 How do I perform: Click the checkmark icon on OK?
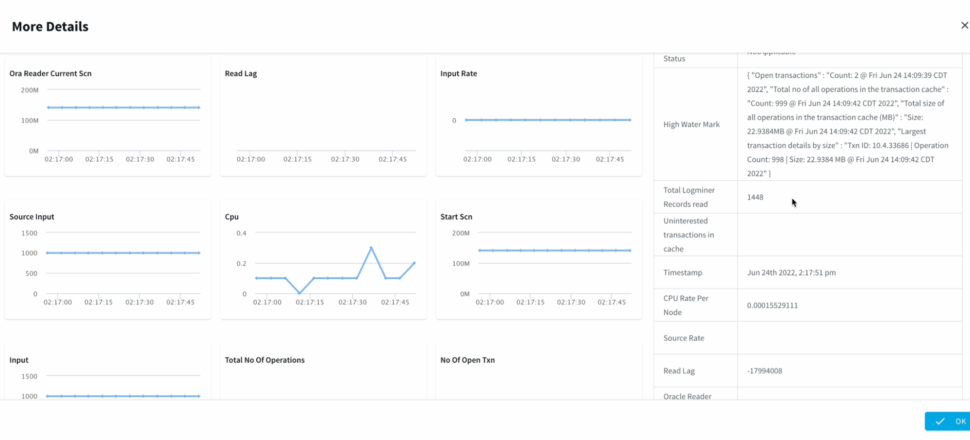[x=940, y=421]
